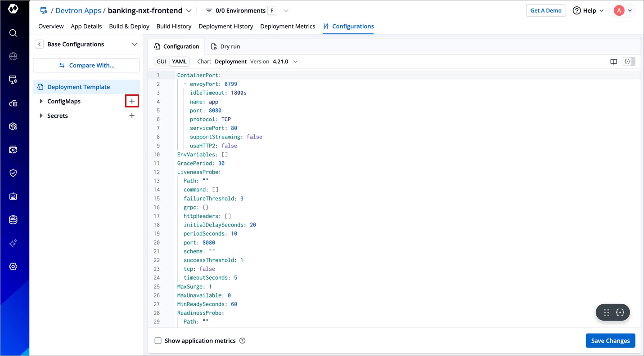The width and height of the screenshot is (644, 356).
Task: Add a new Secret with plus icon
Action: pos(132,116)
